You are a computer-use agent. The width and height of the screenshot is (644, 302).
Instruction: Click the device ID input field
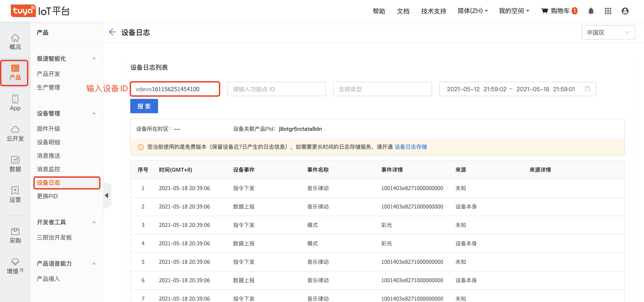pyautogui.click(x=175, y=89)
